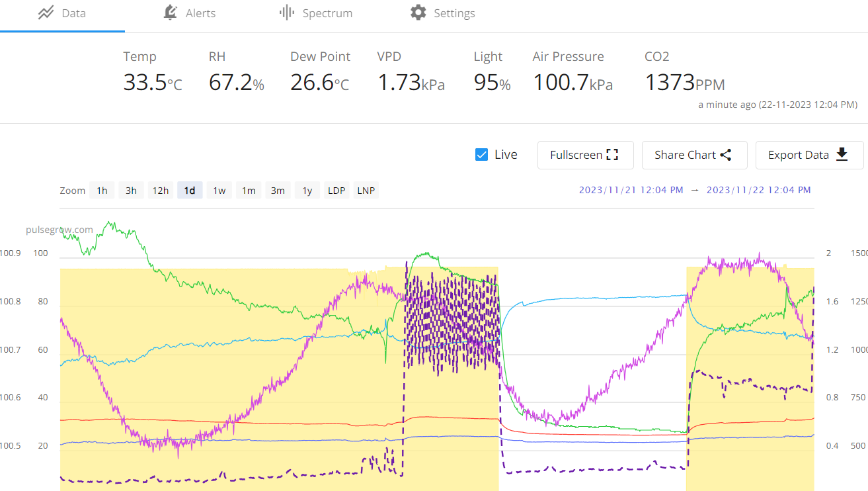Click the Air Pressure 100.7kPa reading

point(572,72)
